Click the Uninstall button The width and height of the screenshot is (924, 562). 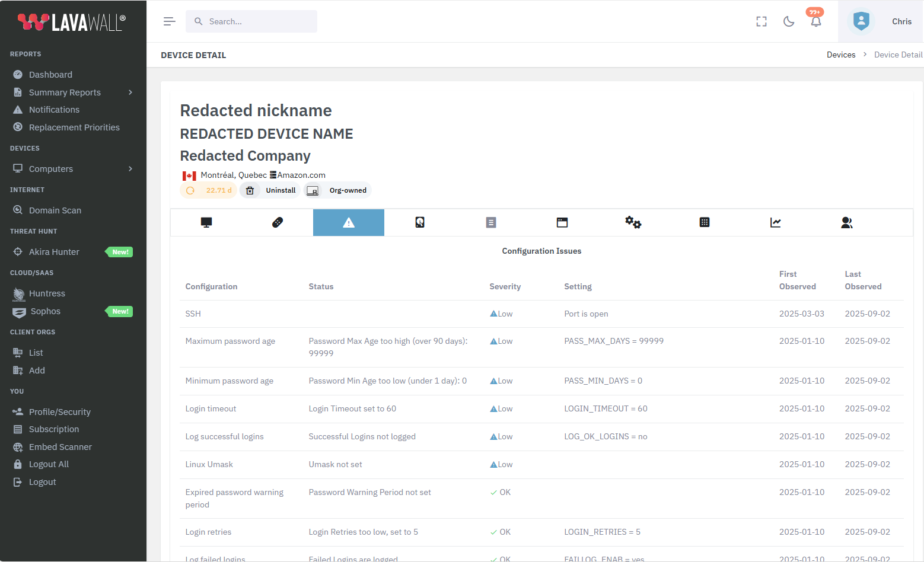coord(271,190)
